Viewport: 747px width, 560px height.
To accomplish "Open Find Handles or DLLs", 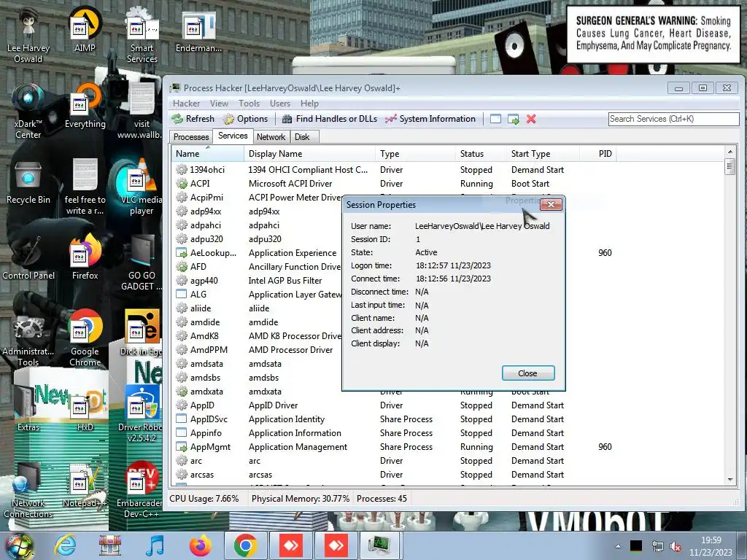I will (x=329, y=119).
